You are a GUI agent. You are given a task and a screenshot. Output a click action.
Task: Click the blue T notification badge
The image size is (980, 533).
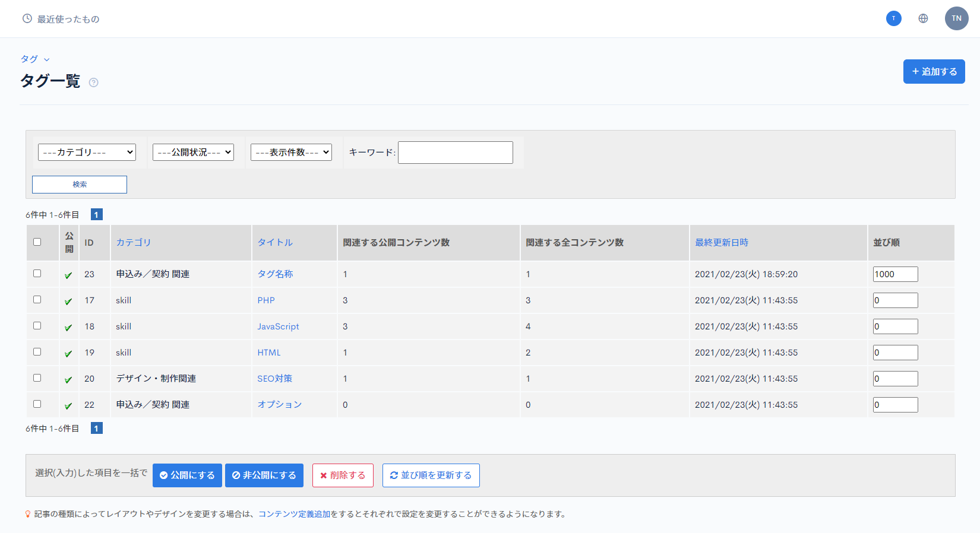coord(893,18)
